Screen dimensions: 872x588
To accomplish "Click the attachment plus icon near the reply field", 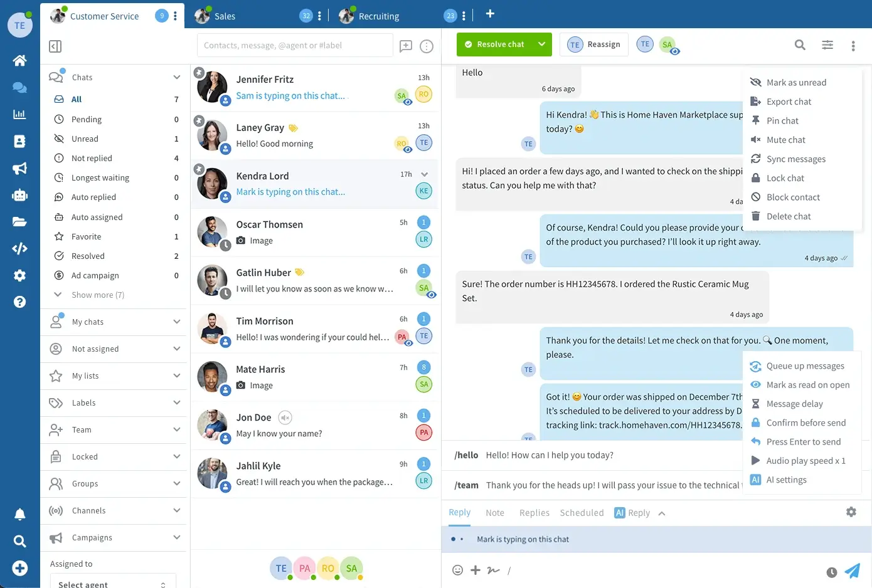I will (475, 570).
